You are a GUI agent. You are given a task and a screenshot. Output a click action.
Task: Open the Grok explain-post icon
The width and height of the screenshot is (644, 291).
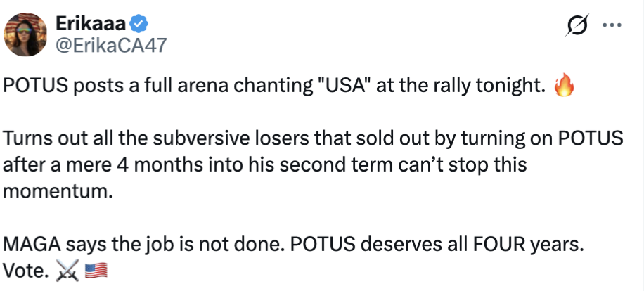577,25
